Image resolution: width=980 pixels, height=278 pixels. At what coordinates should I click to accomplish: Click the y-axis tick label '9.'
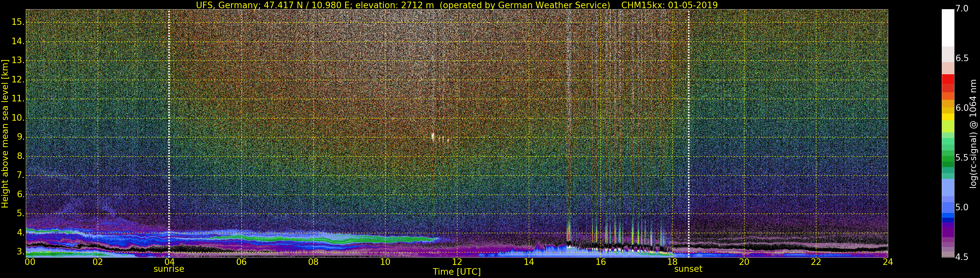click(21, 137)
